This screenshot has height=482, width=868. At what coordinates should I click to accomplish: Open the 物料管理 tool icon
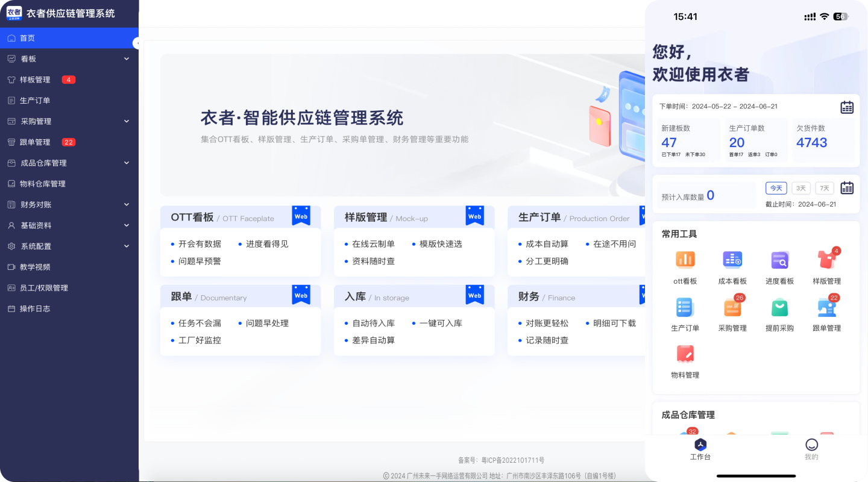pos(685,354)
